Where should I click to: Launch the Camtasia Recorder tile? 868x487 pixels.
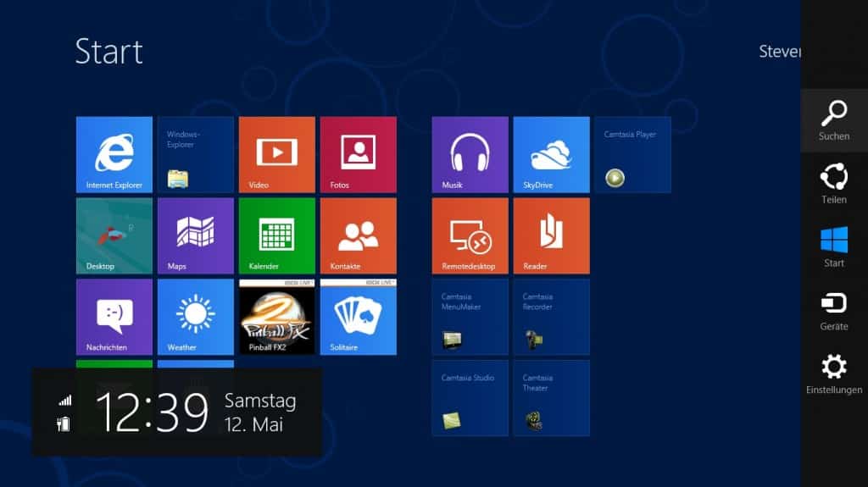(551, 317)
